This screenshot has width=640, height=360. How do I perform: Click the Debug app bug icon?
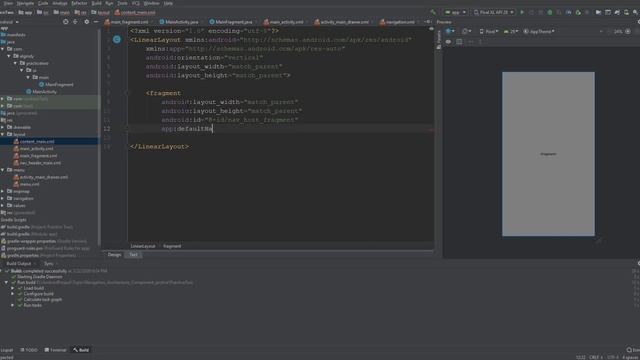[x=550, y=12]
